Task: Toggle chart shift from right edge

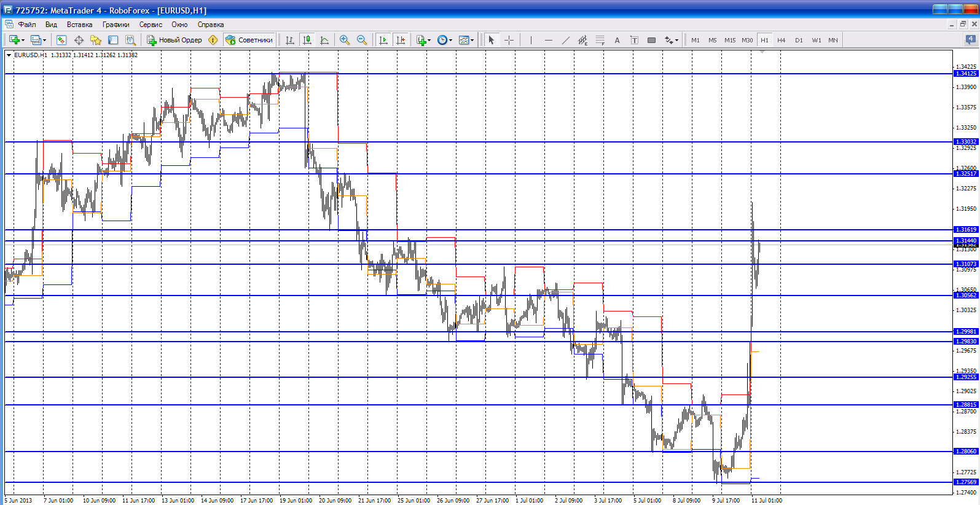Action: (x=401, y=40)
